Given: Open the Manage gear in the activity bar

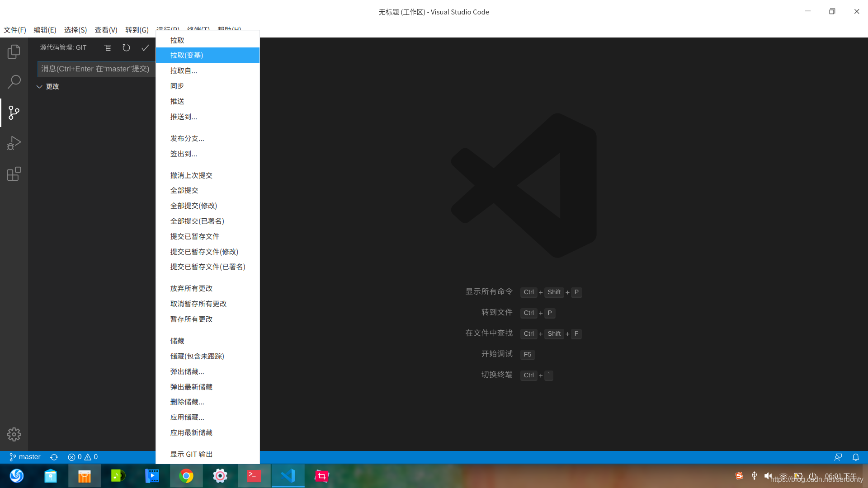Looking at the screenshot, I should point(14,434).
